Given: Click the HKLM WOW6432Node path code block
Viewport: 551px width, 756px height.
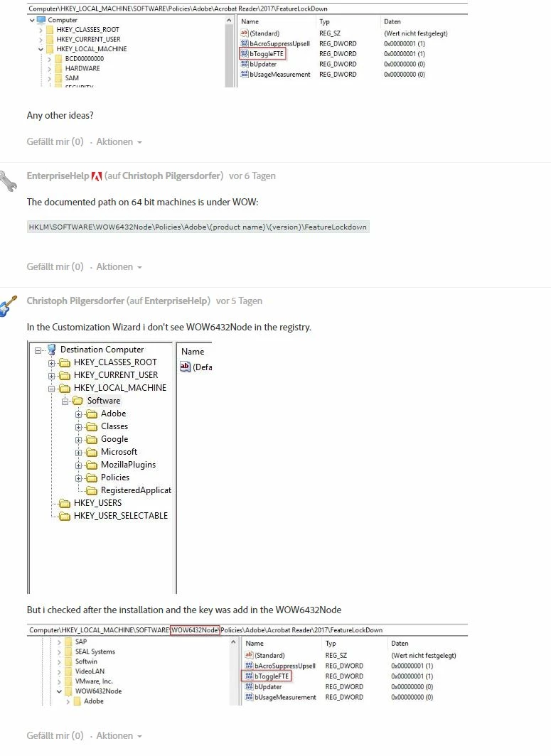Looking at the screenshot, I should point(198,227).
